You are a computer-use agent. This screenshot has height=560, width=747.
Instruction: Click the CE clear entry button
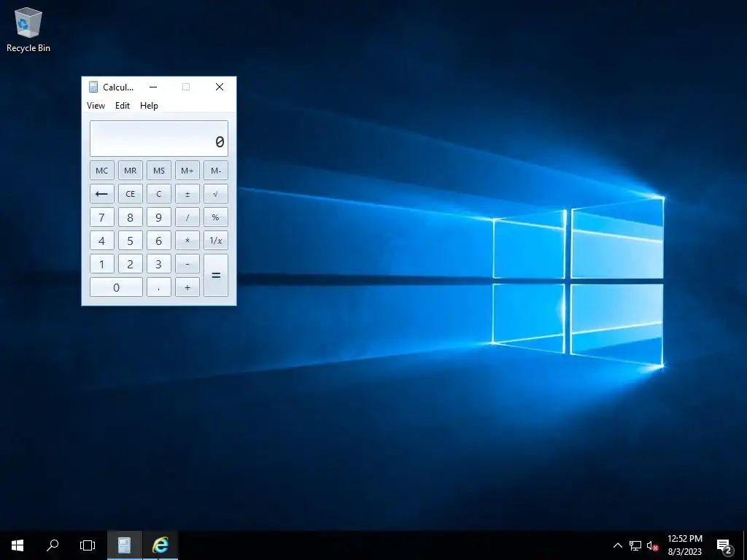(x=130, y=194)
